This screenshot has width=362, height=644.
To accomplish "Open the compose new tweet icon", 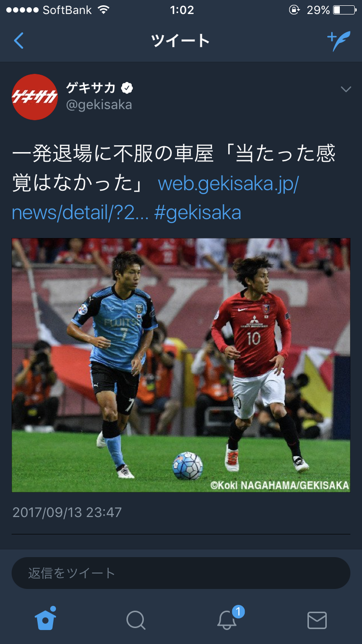I will click(x=339, y=41).
